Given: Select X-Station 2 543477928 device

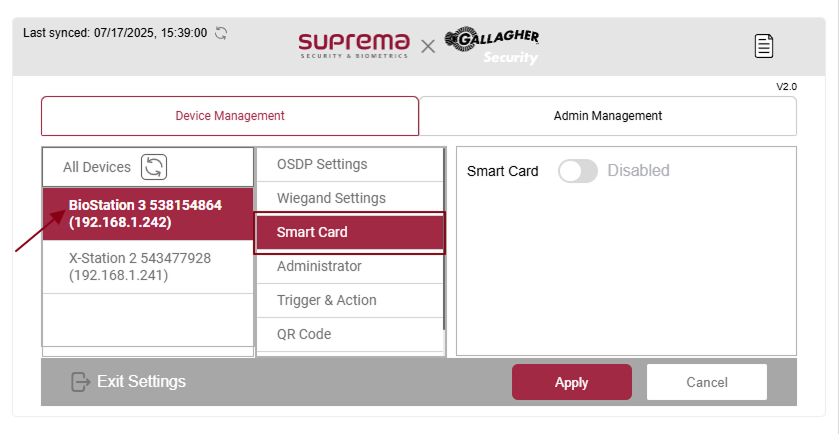Looking at the screenshot, I should pos(148,266).
